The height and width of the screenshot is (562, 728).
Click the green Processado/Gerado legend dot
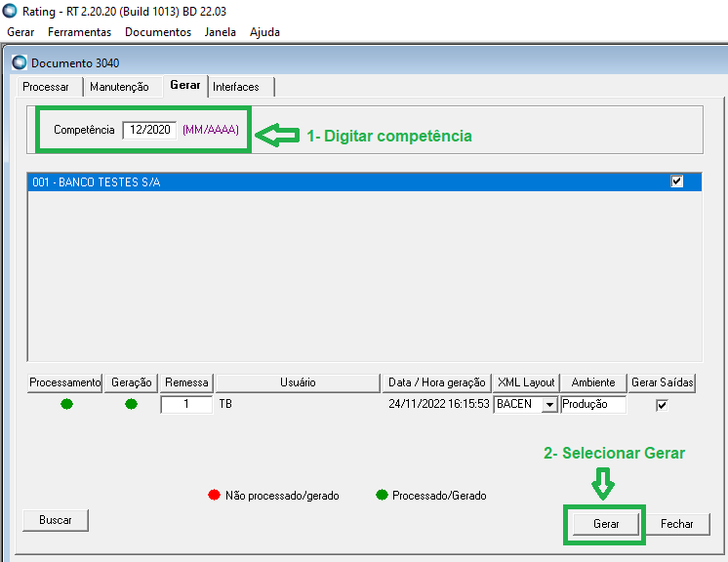[382, 495]
